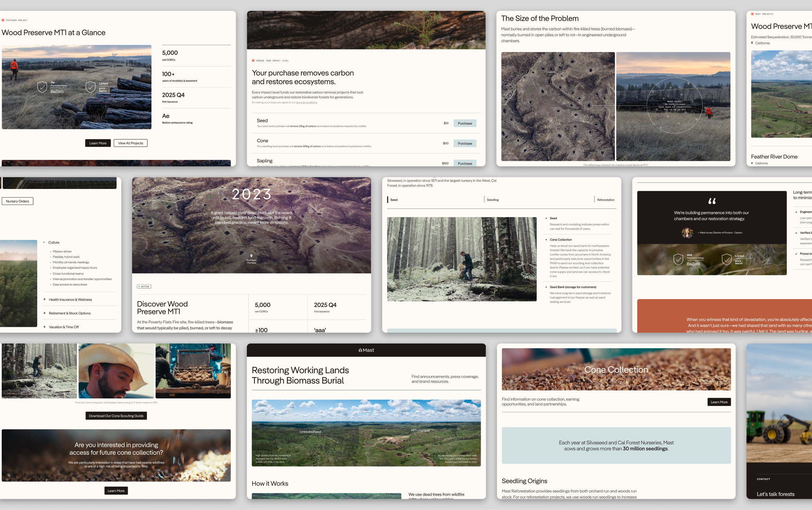Click Learn More under Wood Preserve Glance
The width and height of the screenshot is (812, 510).
[98, 143]
